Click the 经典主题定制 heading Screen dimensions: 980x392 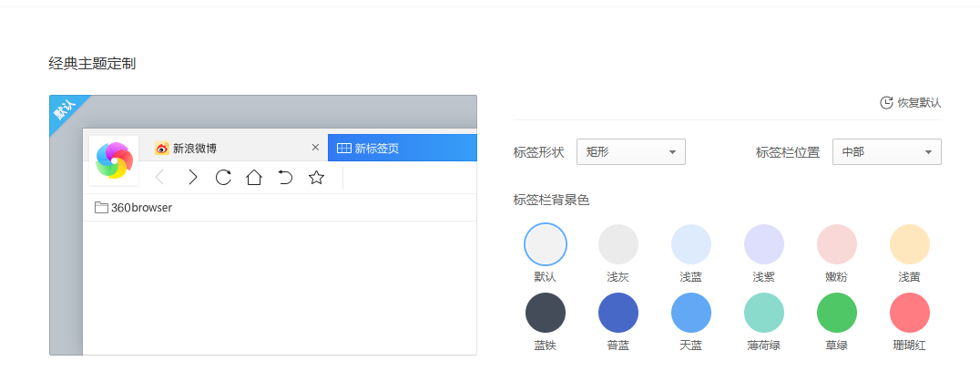pyautogui.click(x=93, y=64)
